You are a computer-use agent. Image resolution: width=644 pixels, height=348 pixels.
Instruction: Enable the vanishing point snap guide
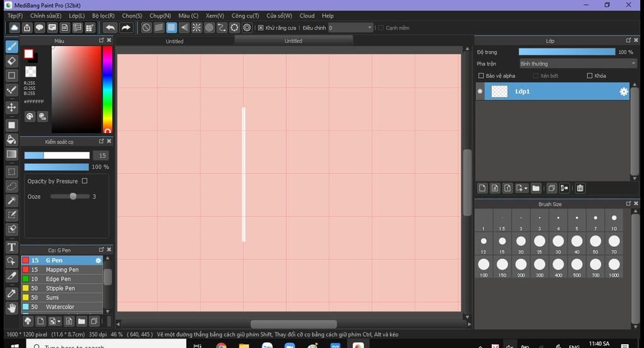pyautogui.click(x=184, y=28)
